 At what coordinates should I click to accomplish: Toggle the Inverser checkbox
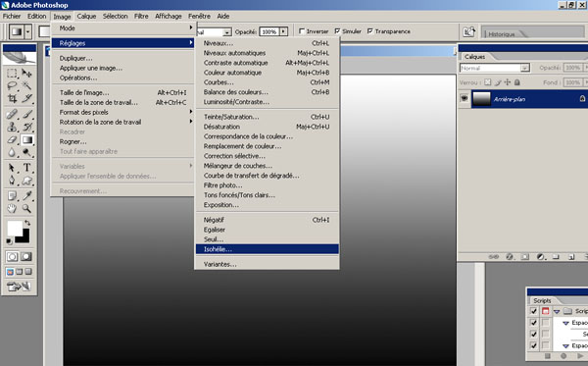(x=302, y=31)
